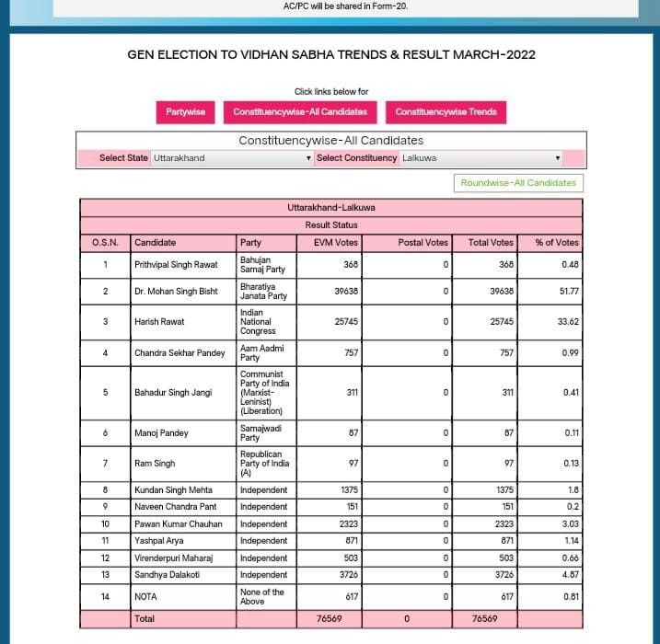Click the Candidate column header
660x644 pixels.
[x=155, y=243]
